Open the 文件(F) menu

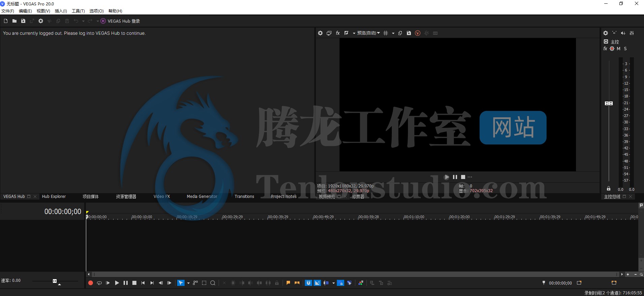tap(8, 11)
